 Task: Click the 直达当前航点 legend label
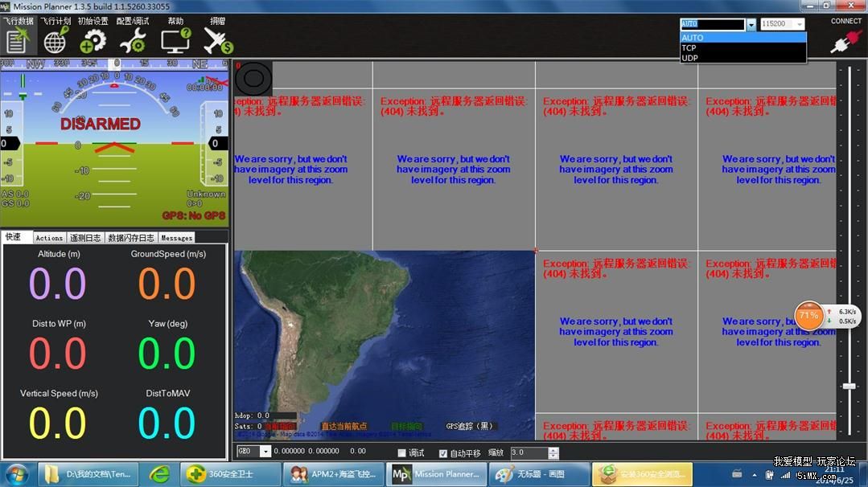coord(343,426)
